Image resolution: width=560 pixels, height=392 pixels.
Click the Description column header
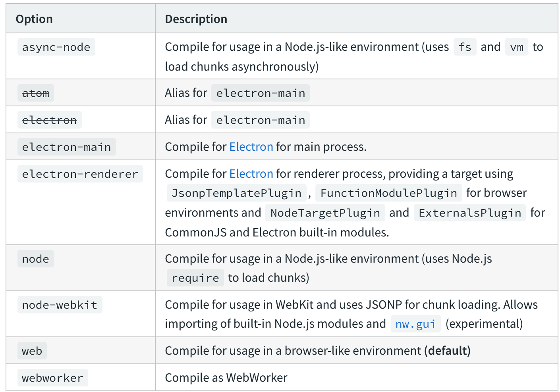coord(196,19)
